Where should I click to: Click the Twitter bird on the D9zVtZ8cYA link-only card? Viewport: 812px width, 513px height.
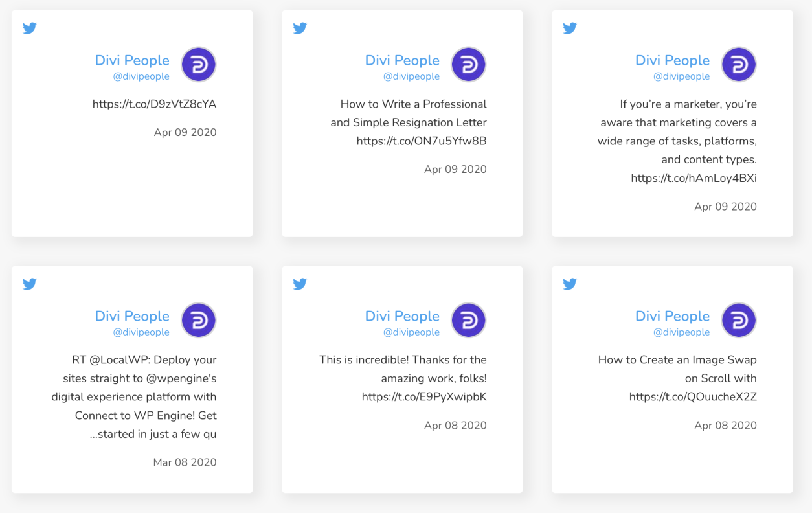pyautogui.click(x=30, y=28)
